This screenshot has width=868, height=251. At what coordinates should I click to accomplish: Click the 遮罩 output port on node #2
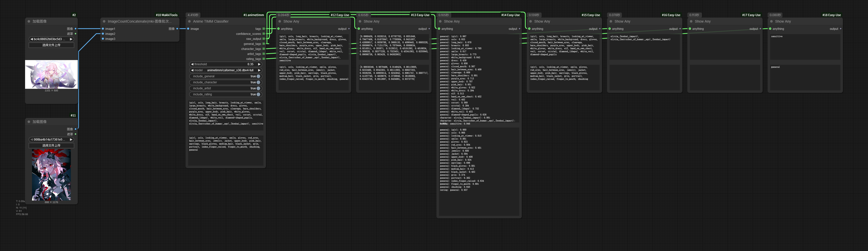coord(76,34)
